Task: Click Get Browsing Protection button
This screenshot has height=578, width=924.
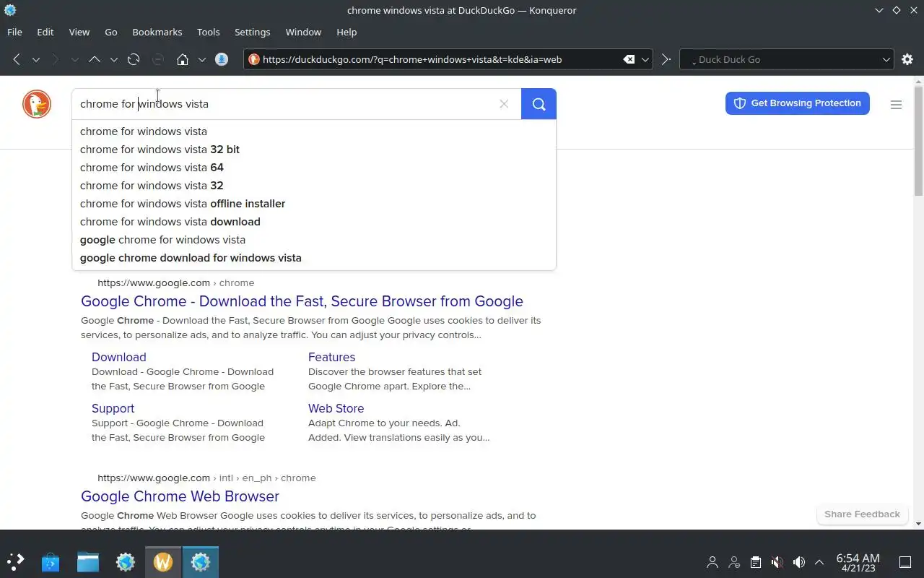Action: pyautogui.click(x=798, y=103)
